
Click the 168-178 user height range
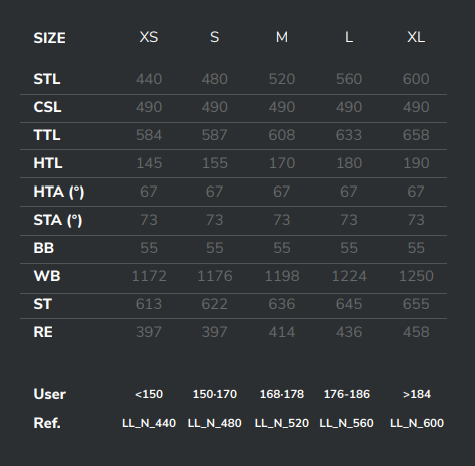point(282,394)
